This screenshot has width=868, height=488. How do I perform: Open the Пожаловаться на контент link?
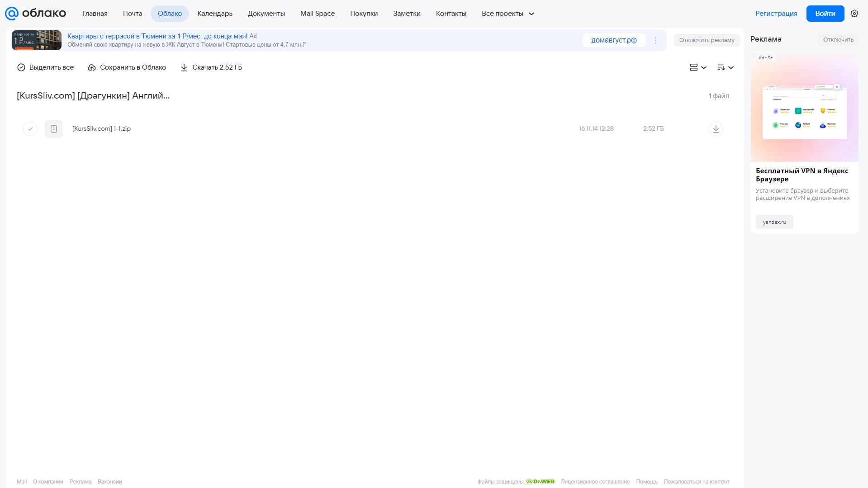(697, 482)
